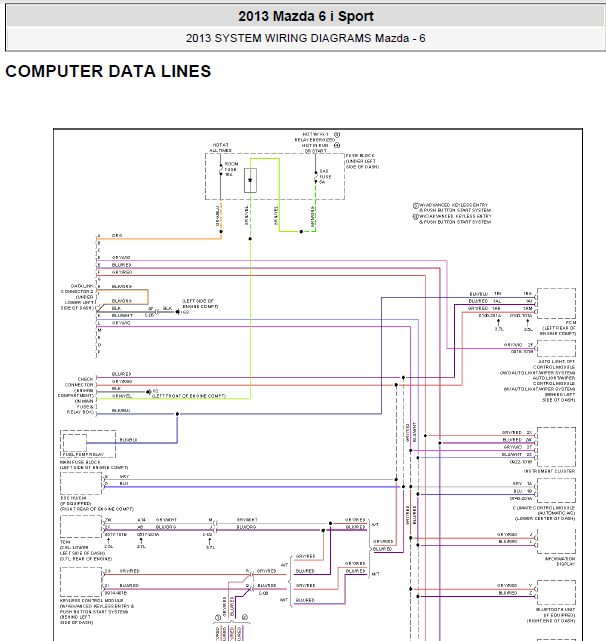Click '(LEFT SIDE OF ENGINE COMPT)' ground location text

200,303
